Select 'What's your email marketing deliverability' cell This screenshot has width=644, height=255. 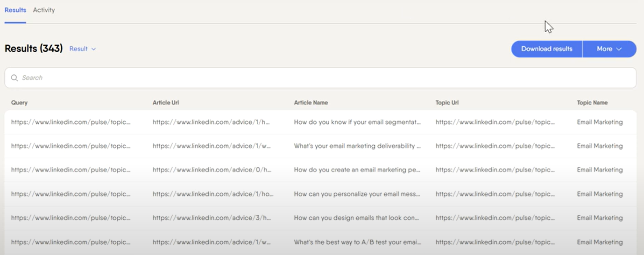[358, 146]
